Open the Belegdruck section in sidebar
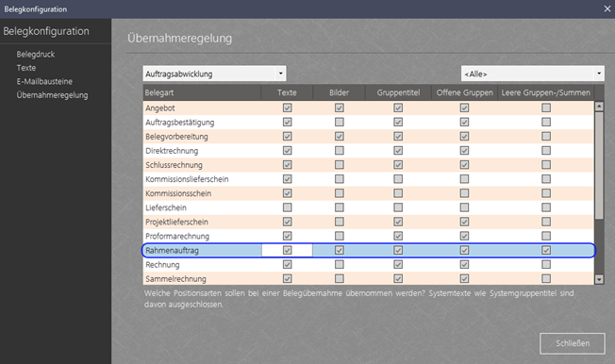The width and height of the screenshot is (615, 364). coord(35,54)
